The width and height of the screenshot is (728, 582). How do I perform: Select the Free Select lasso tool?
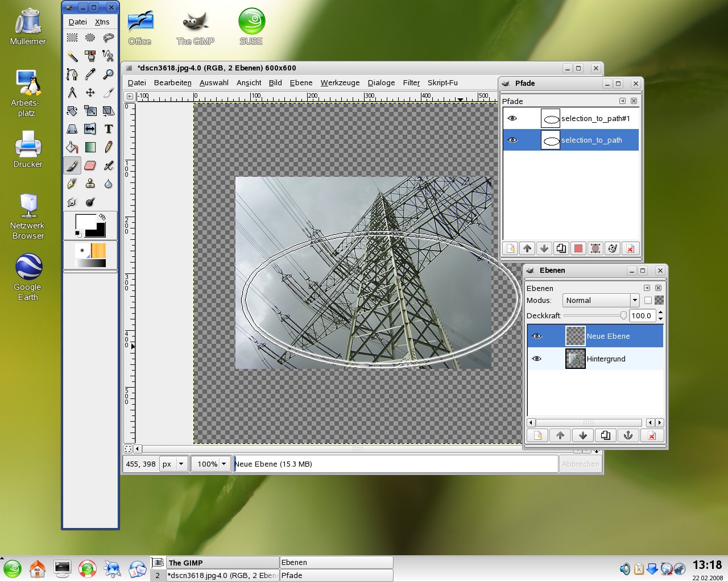(108, 38)
